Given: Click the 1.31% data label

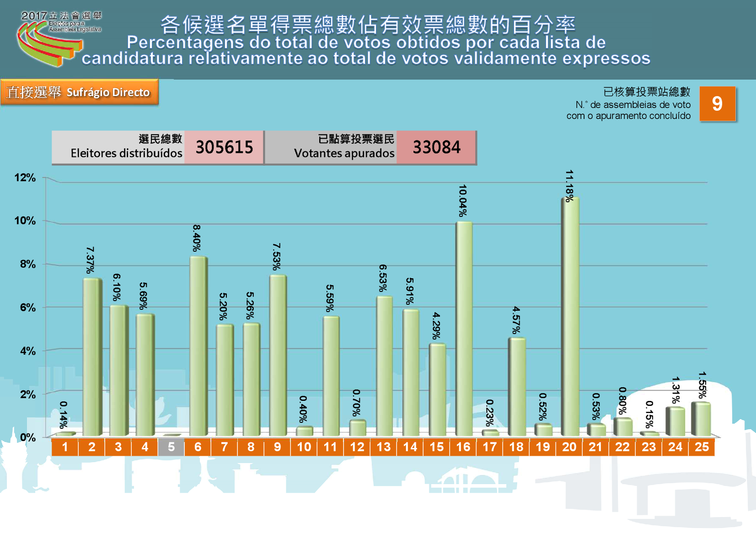Looking at the screenshot, I should click(676, 390).
